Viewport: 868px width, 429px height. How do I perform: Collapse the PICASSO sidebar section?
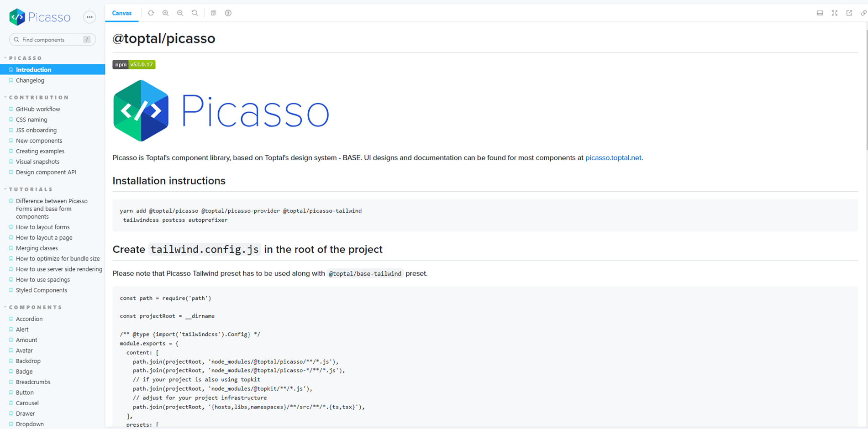tap(26, 58)
